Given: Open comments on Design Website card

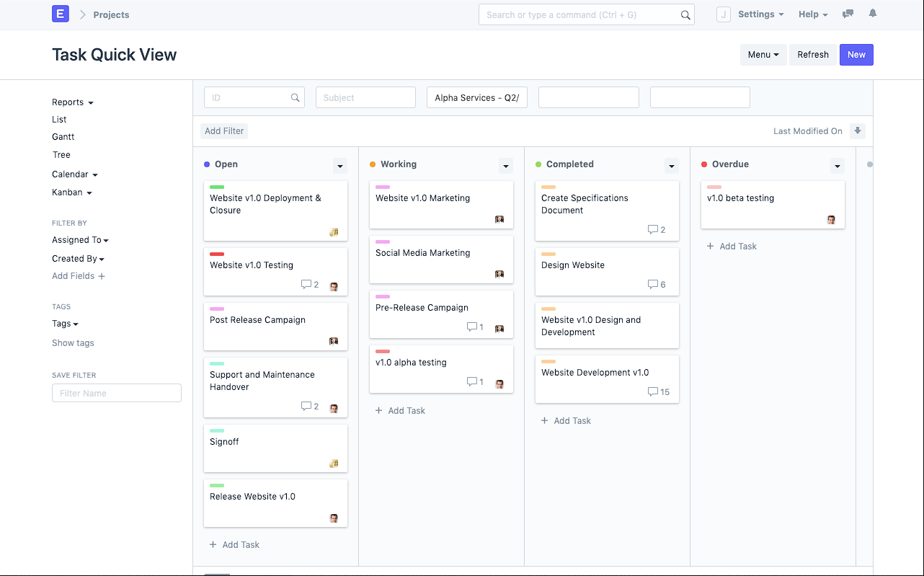Looking at the screenshot, I should 657,285.
